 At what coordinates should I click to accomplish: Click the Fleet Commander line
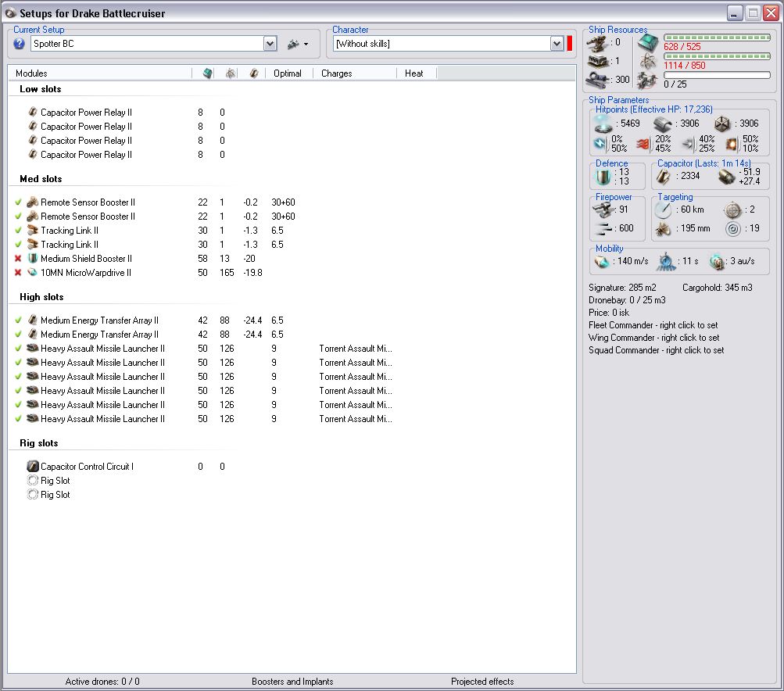(653, 325)
